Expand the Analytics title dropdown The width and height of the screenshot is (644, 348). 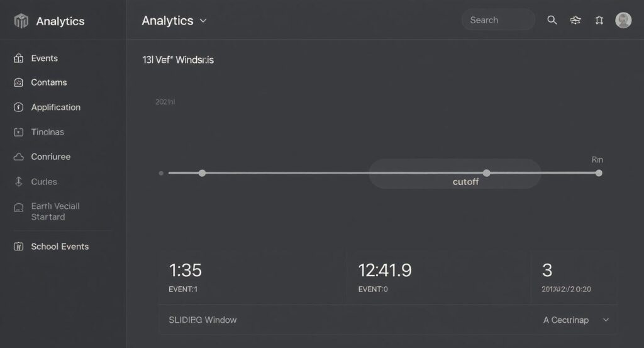pos(203,21)
